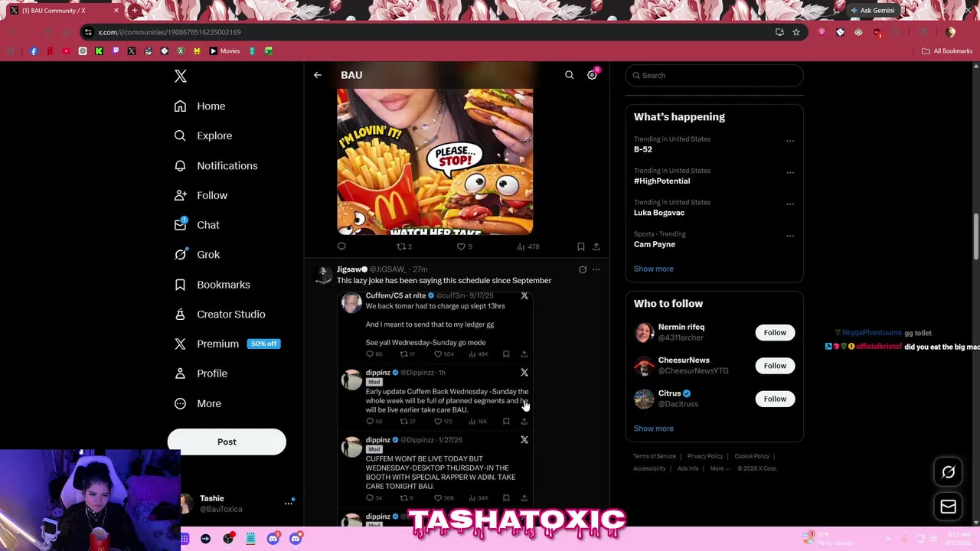Open Terms of Service footer link
The height and width of the screenshot is (551, 980).
click(x=655, y=456)
